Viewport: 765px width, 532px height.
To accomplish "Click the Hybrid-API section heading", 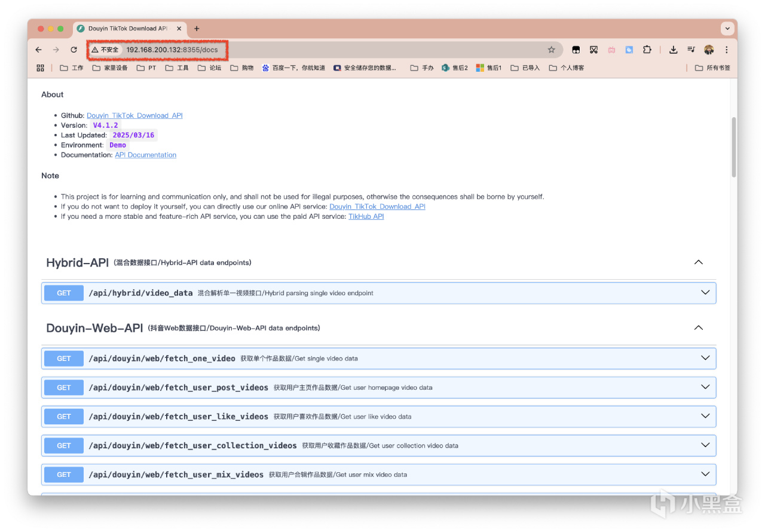I will [77, 262].
